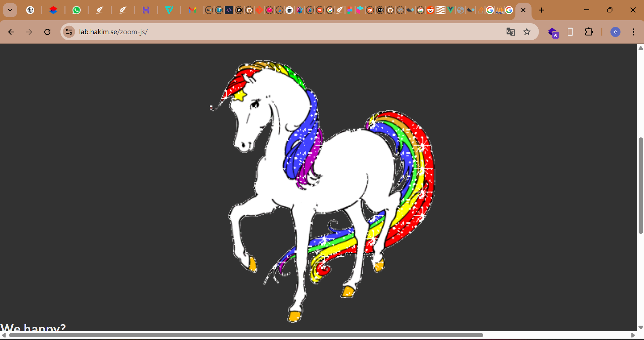Image resolution: width=644 pixels, height=340 pixels.
Task: Open the purple headset character tab
Action: point(300,10)
